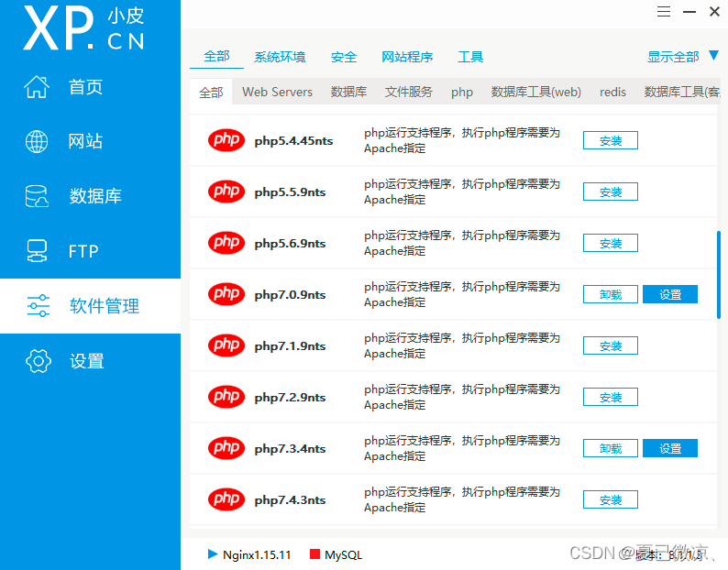Open the hamburger menu icon
The width and height of the screenshot is (728, 570).
pos(664,12)
